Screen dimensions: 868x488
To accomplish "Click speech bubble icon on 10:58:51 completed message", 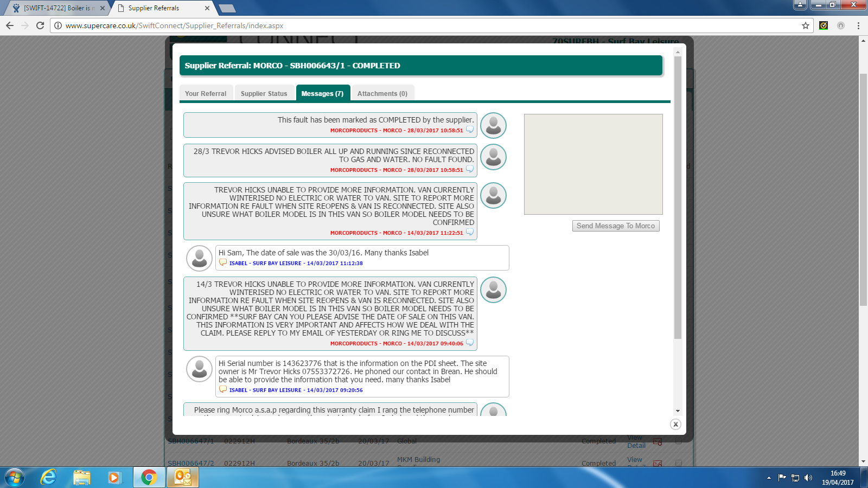I will [x=470, y=130].
